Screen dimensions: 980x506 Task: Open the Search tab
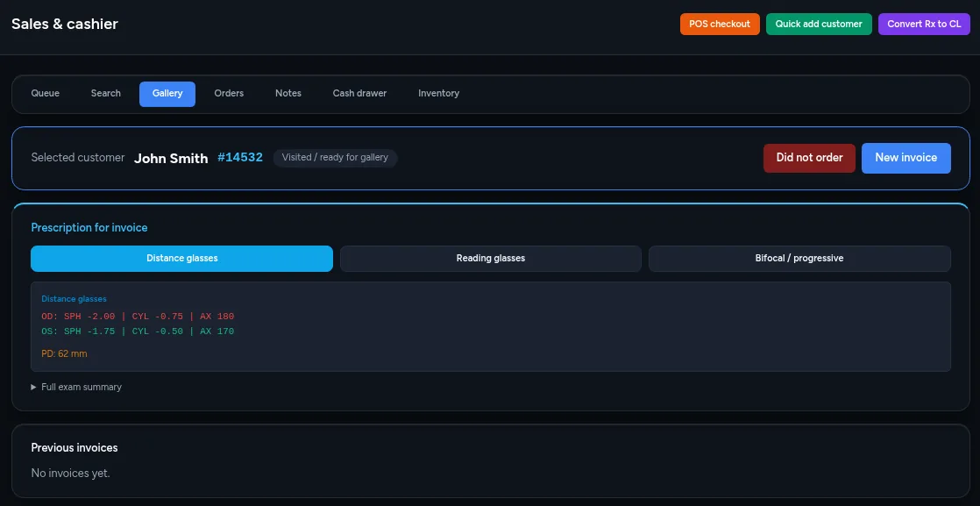(x=105, y=93)
